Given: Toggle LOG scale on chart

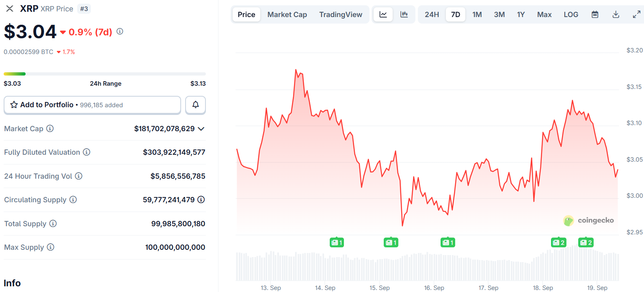Looking at the screenshot, I should (571, 15).
